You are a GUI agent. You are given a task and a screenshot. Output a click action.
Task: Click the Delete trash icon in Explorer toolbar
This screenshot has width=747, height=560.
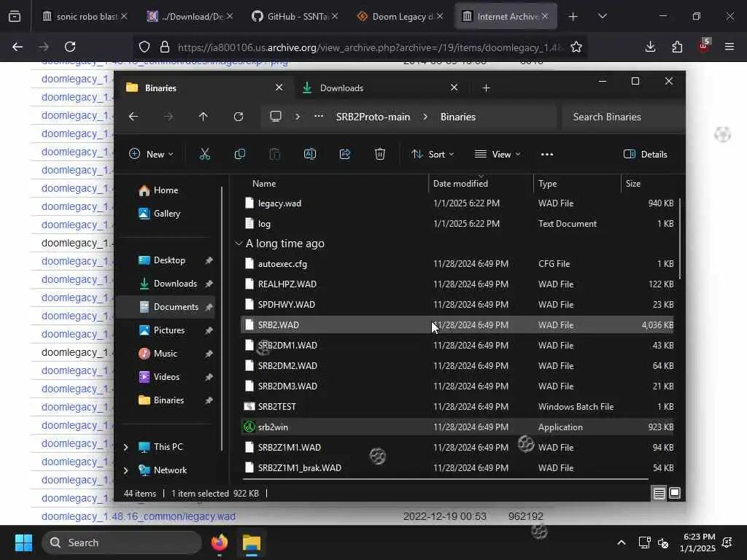coord(379,155)
